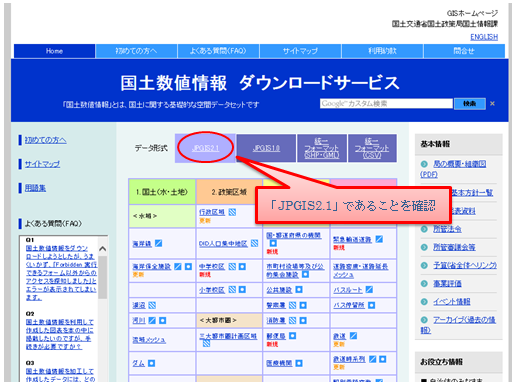Open the 予算(省全体へリンク) link
Viewport: 514px width, 386px height.
pos(465,265)
